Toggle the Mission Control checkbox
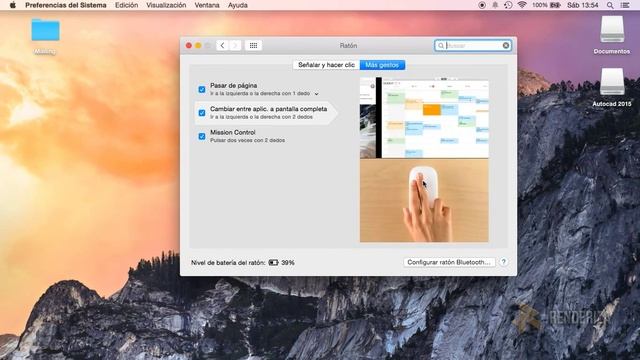Viewport: 640px width, 360px height. pyautogui.click(x=202, y=136)
